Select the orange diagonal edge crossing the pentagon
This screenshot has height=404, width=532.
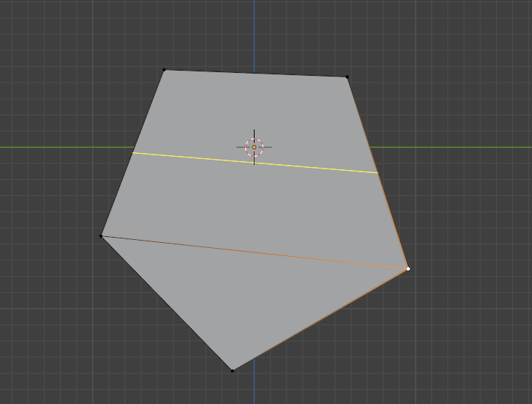click(255, 252)
